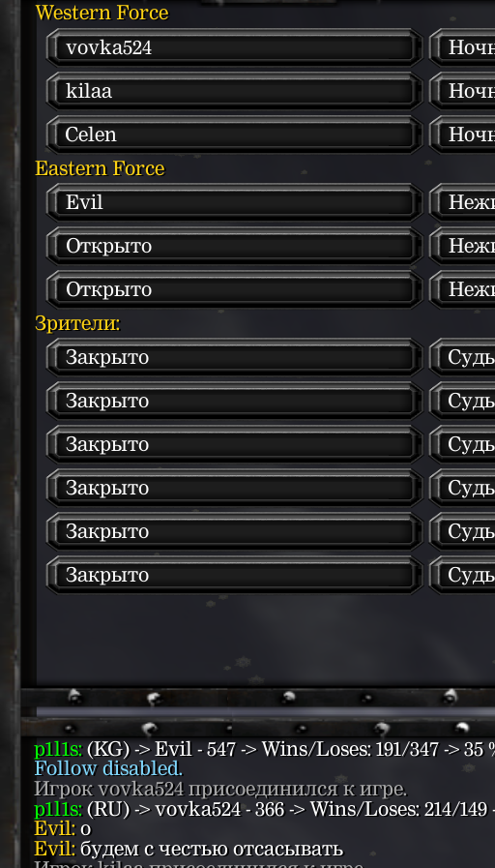Open third Закрыто spectator slot
The image size is (495, 868).
pos(234,444)
